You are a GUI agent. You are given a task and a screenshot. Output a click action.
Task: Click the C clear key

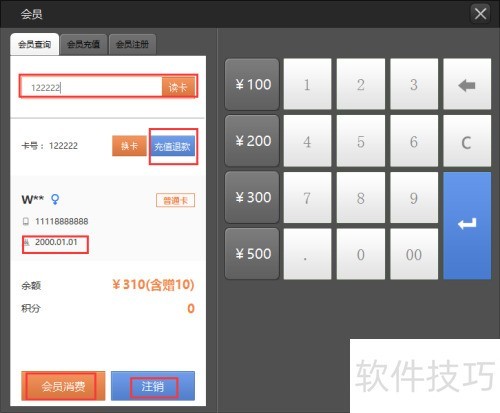coord(467,141)
